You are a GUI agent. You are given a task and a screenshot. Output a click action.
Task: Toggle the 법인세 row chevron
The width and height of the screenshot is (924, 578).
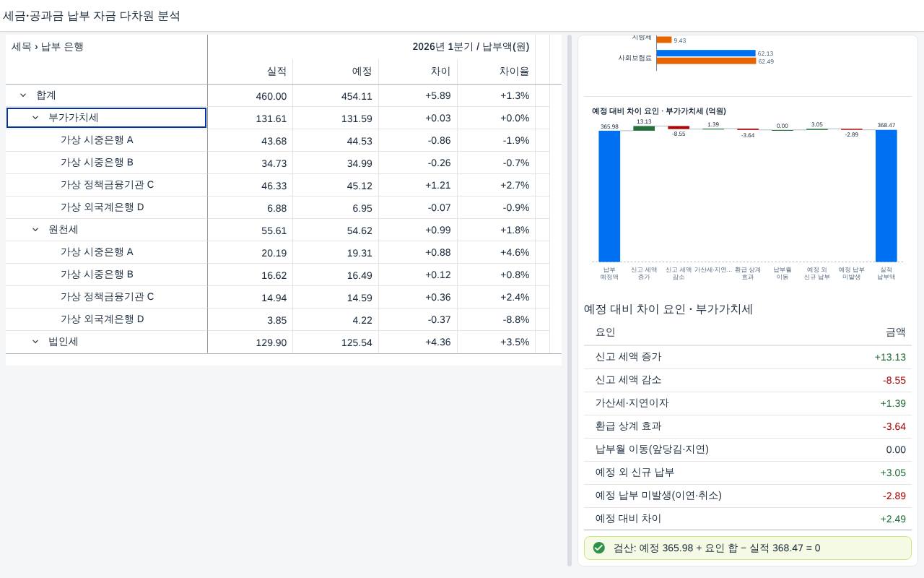(x=35, y=342)
